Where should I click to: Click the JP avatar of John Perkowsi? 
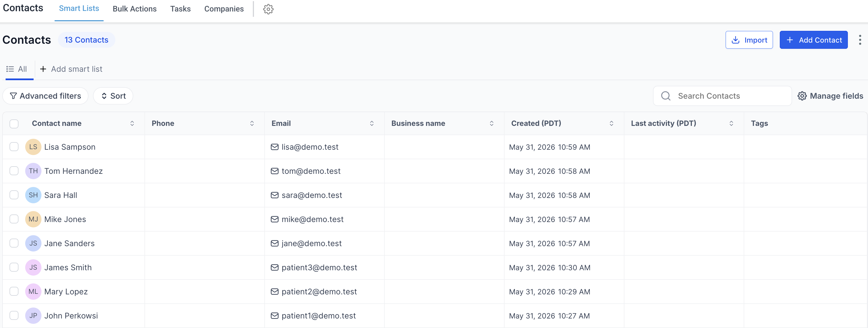click(33, 316)
